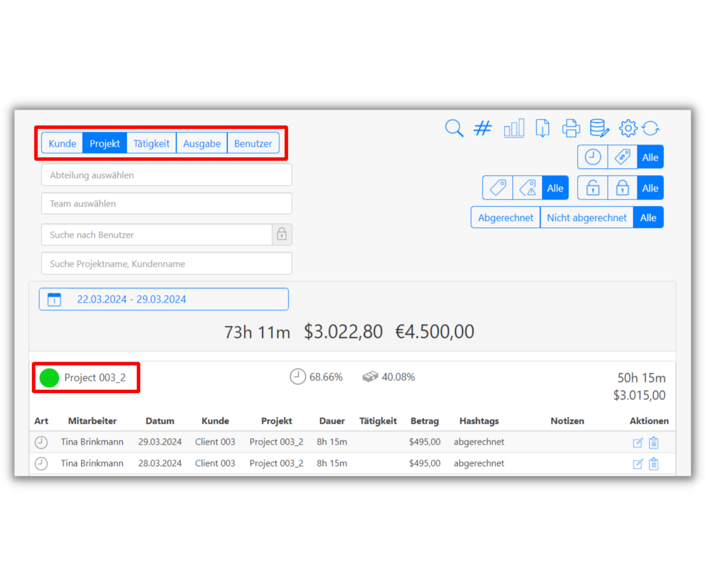The height and width of the screenshot is (588, 706).
Task: Click the green Project 003_2 color dot
Action: point(49,378)
